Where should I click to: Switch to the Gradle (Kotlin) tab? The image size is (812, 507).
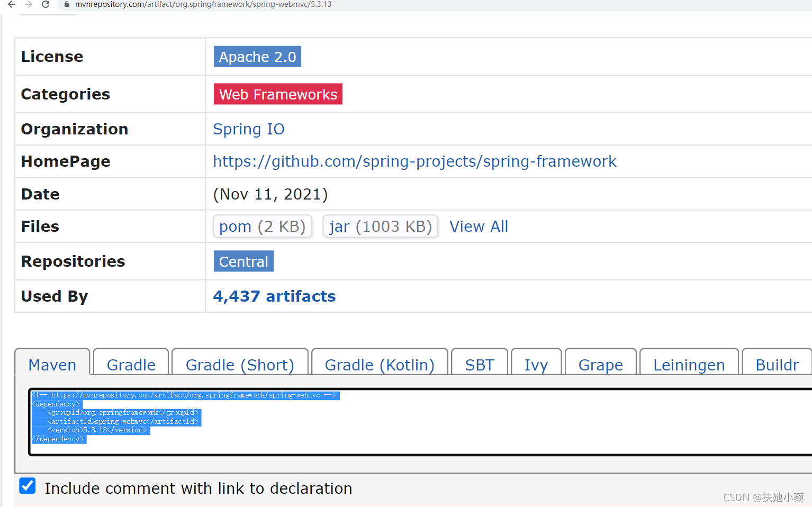point(380,362)
